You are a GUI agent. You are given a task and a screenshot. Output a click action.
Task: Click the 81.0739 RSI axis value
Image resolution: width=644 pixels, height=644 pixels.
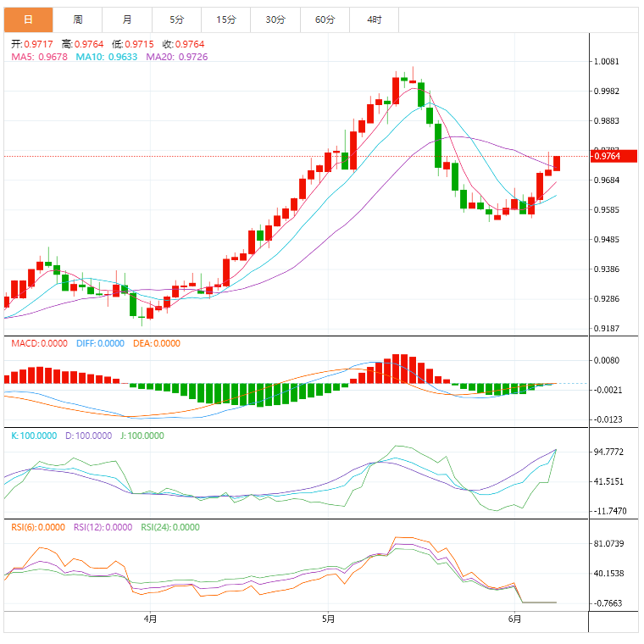(x=608, y=544)
